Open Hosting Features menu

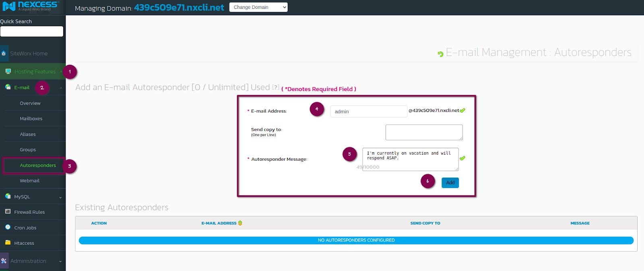click(35, 72)
